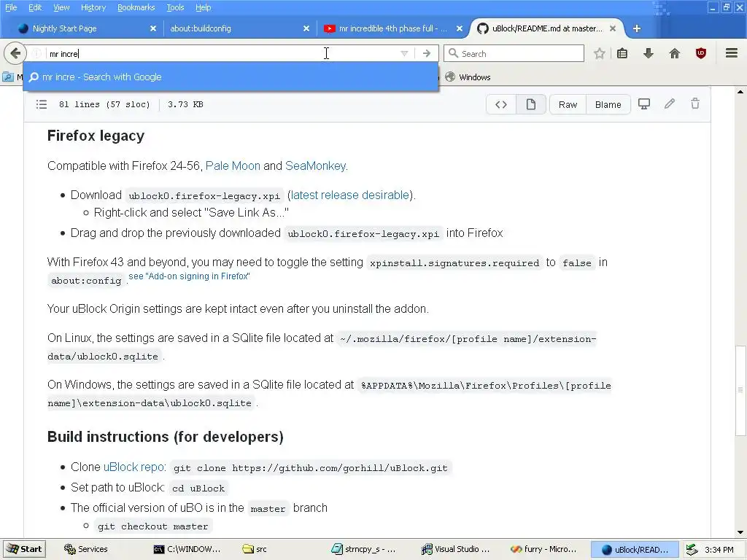Viewport: 747px width, 560px height.
Task: Close the uBlock README.md tab
Action: click(613, 28)
